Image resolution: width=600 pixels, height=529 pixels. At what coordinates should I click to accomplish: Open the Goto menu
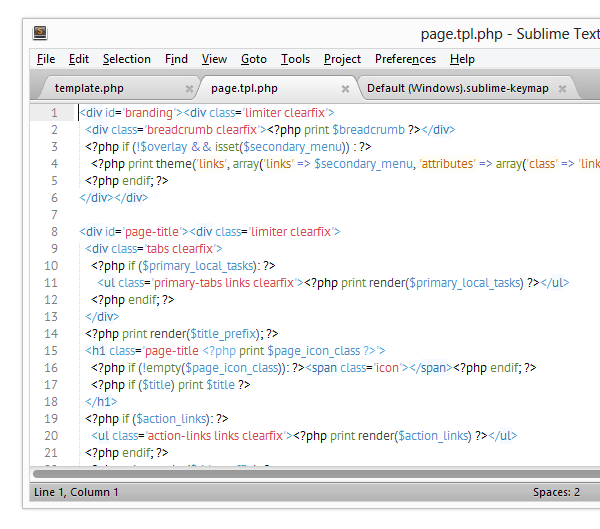point(254,59)
